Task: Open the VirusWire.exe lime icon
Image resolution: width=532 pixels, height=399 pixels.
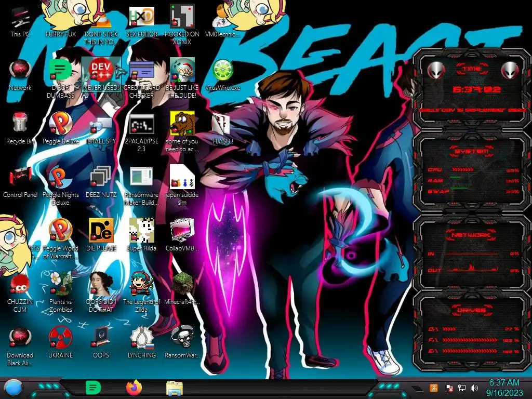Action: (x=222, y=75)
